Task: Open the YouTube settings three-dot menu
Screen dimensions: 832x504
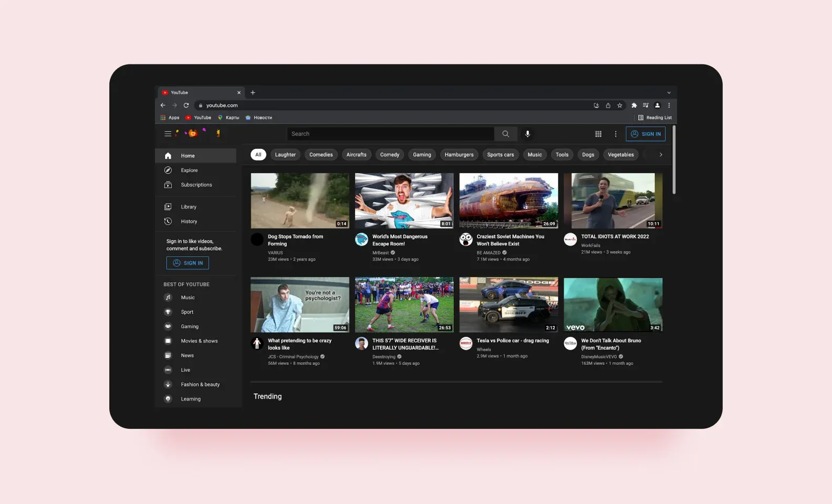Action: pyautogui.click(x=616, y=134)
